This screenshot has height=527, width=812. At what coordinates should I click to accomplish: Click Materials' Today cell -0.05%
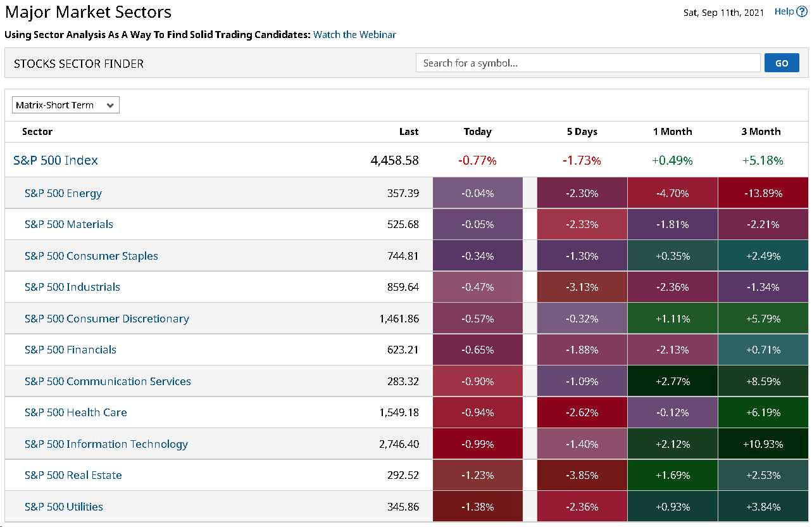478,224
